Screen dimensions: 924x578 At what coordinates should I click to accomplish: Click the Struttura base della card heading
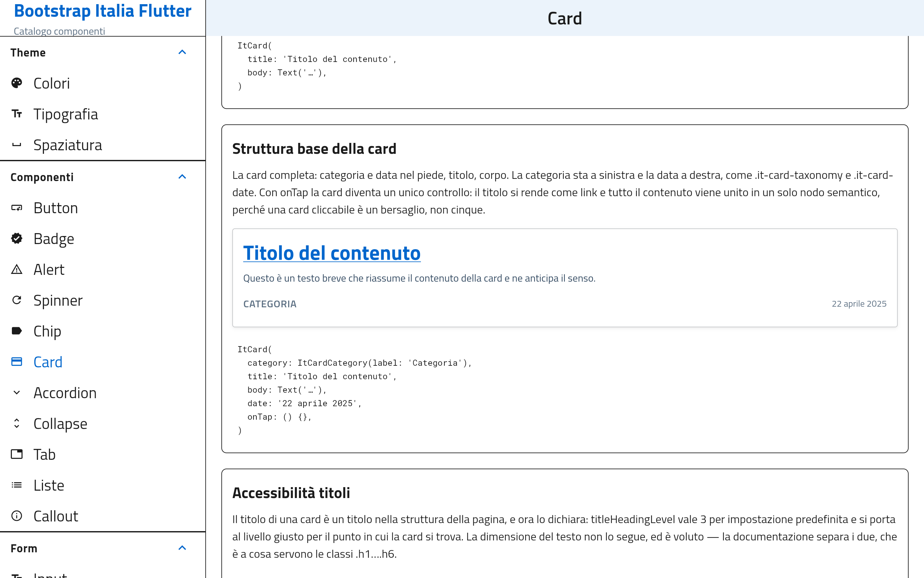314,149
